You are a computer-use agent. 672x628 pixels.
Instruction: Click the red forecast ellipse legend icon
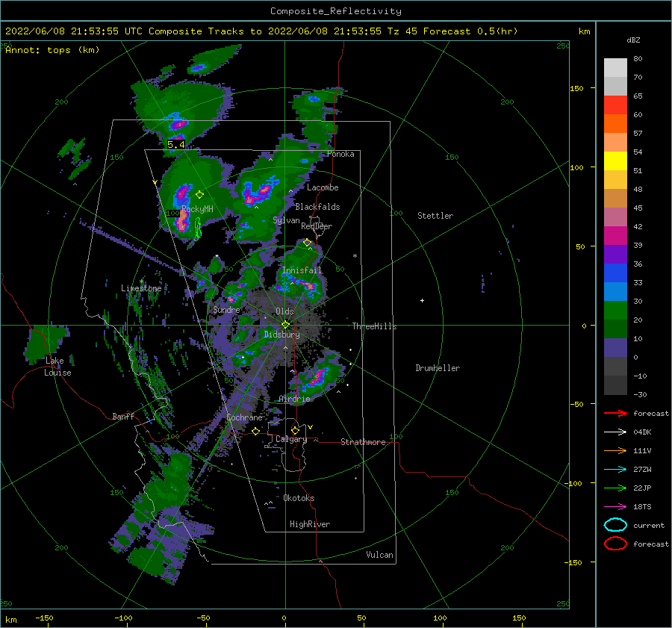pyautogui.click(x=615, y=544)
